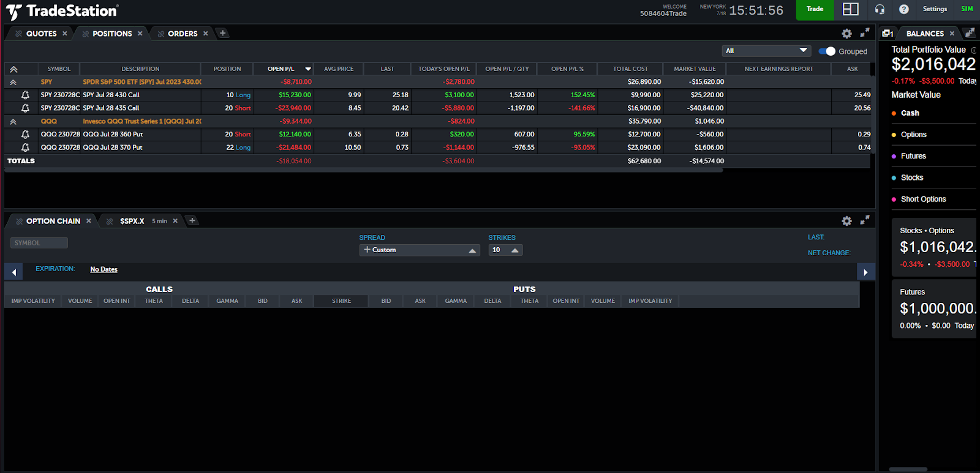Select Futures in Market Value legend
980x473 pixels.
click(913, 156)
